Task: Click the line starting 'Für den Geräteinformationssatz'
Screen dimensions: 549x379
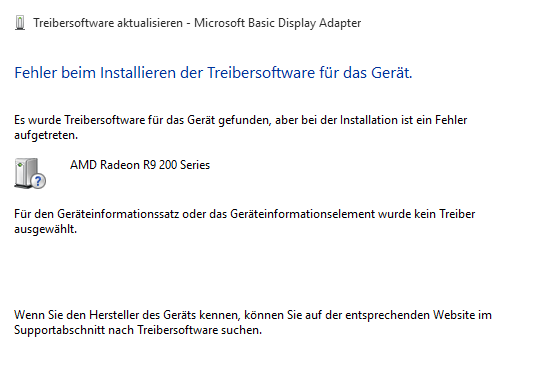Action: (x=244, y=214)
